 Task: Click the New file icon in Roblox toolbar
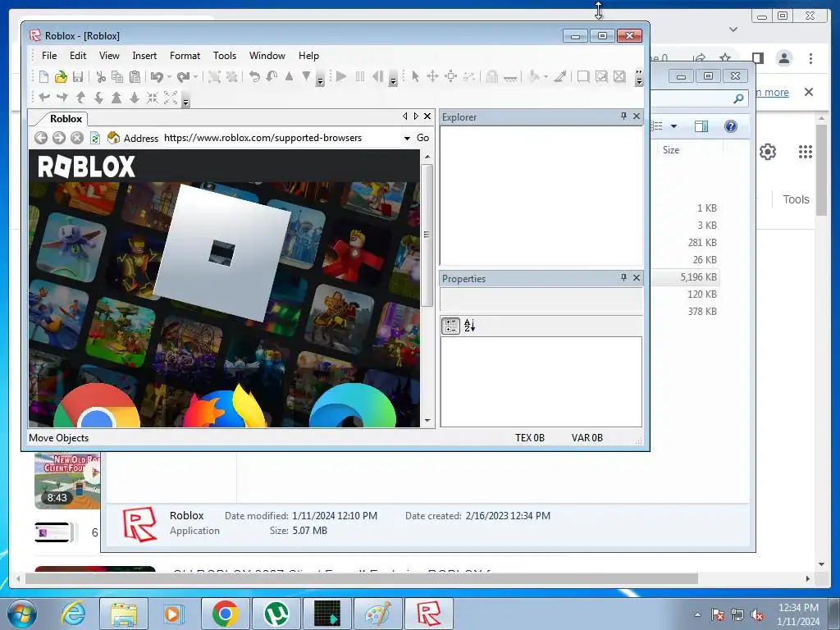coord(44,76)
